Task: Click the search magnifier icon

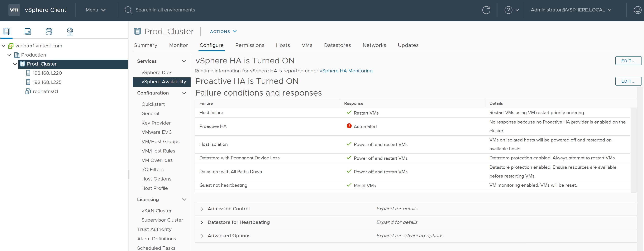Action: tap(129, 10)
